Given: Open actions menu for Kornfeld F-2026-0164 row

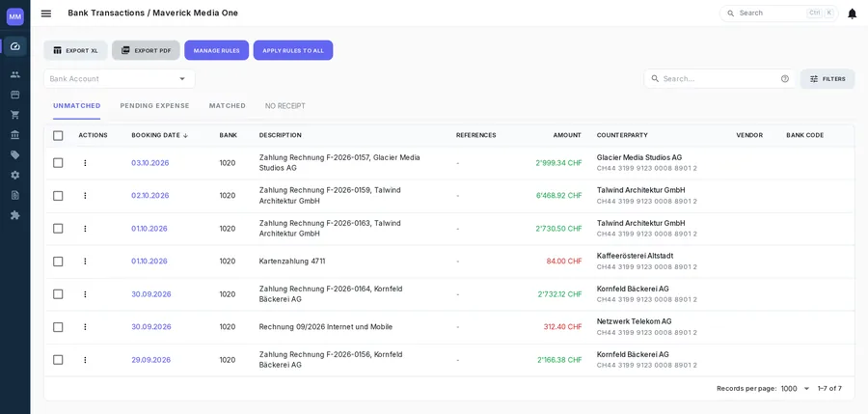Looking at the screenshot, I should tap(85, 294).
